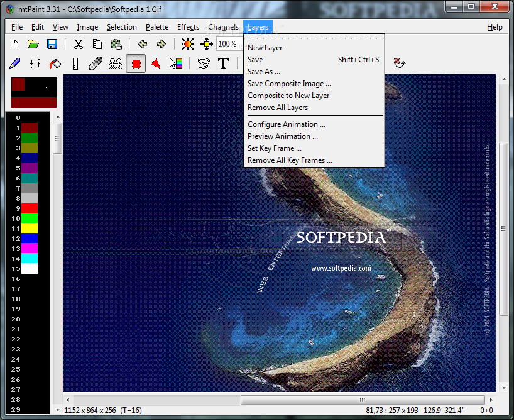Open the brightness/contrast sun icon

188,44
